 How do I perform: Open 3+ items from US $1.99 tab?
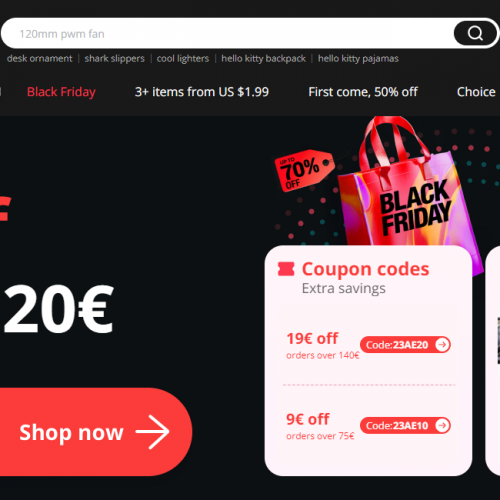click(x=202, y=92)
